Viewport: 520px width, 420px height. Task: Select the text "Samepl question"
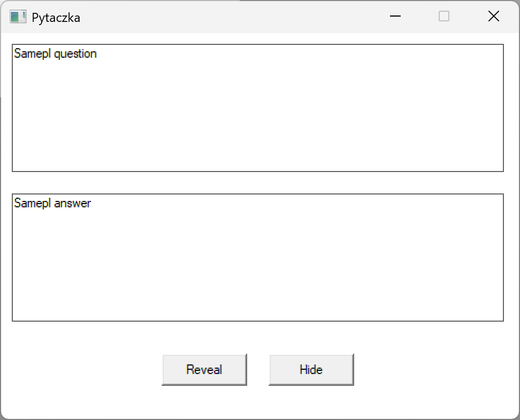click(55, 53)
